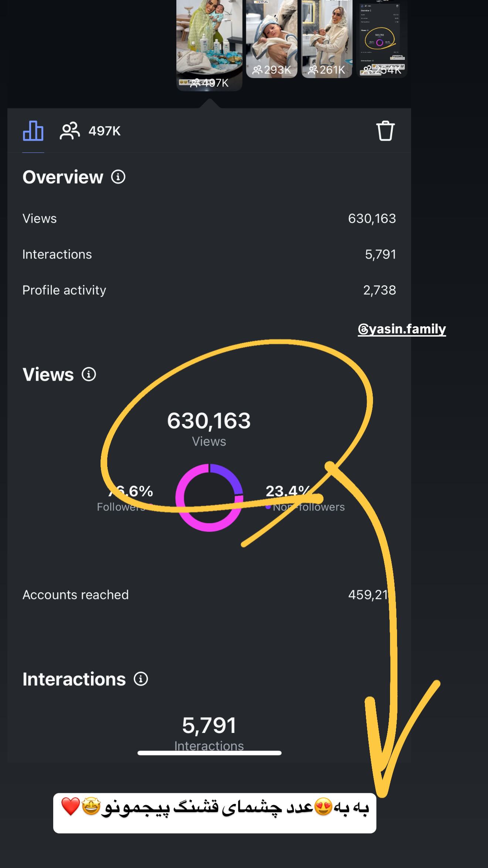Select the story thumbnail with 261K viewers
The width and height of the screenshot is (488, 868).
point(327,38)
